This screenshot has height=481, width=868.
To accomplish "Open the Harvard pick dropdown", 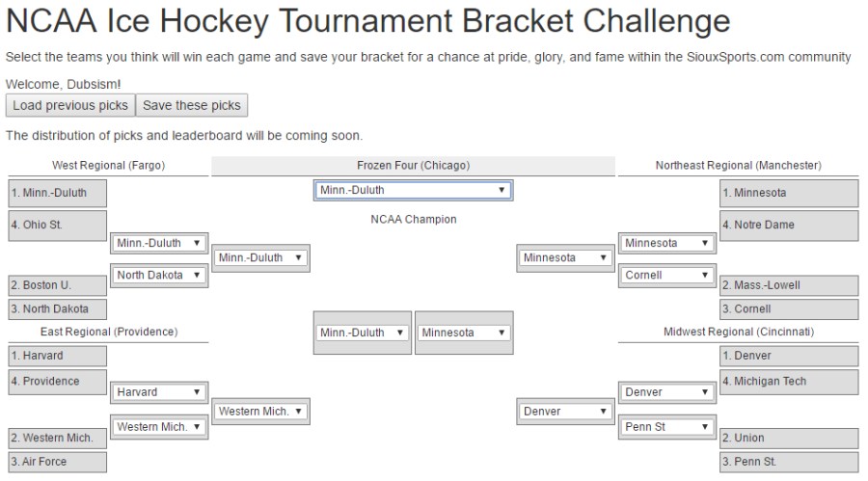I will (159, 392).
